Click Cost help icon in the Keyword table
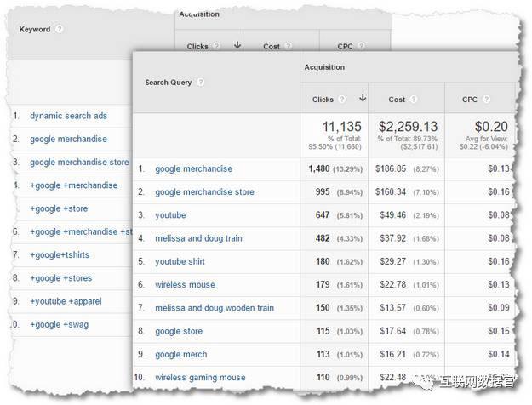This screenshot has height=405, width=532. coord(288,47)
